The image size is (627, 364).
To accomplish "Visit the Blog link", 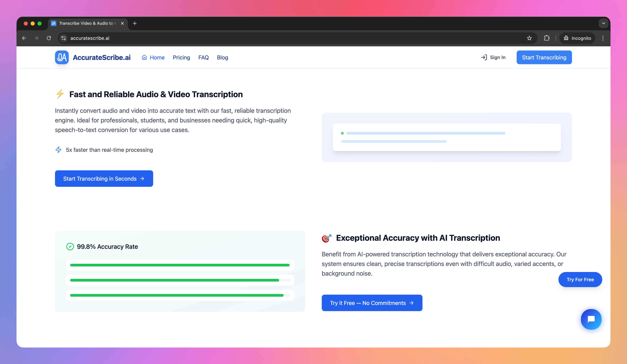I will pos(222,58).
